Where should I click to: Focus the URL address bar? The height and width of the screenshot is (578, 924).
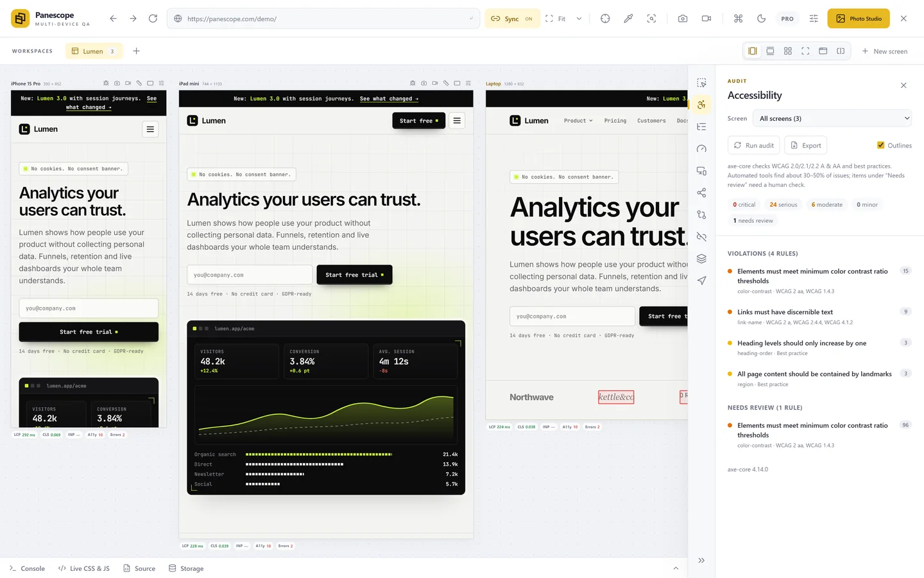click(323, 19)
